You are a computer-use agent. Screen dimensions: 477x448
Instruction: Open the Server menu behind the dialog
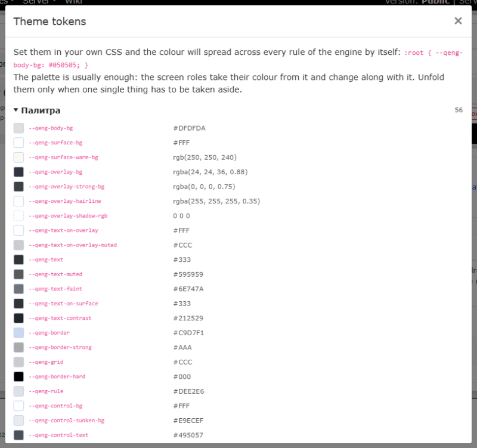click(39, 2)
